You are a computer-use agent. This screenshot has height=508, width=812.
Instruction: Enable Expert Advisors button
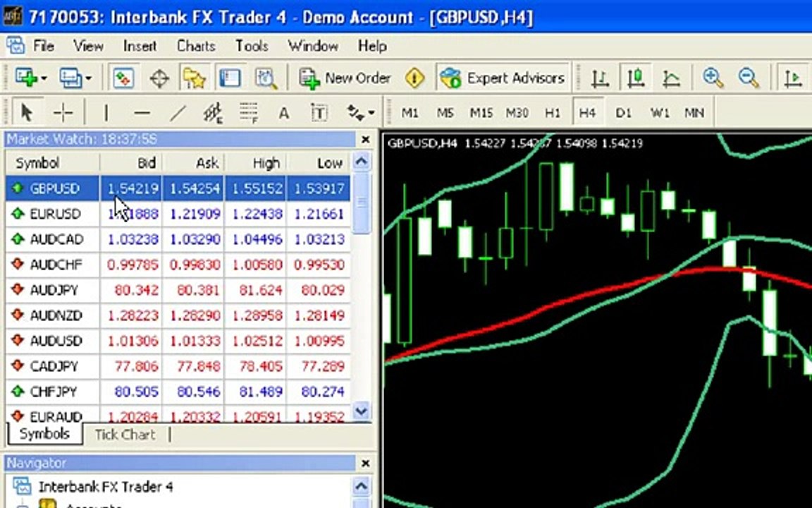(502, 78)
